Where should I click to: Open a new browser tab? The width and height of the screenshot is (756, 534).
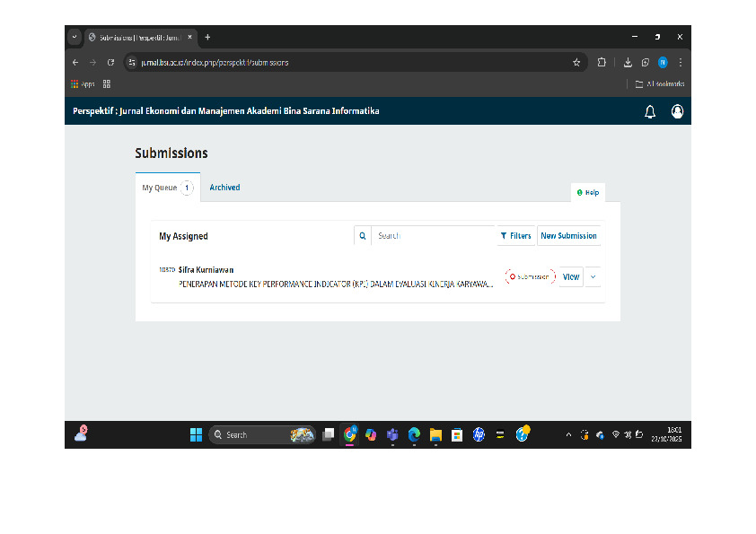click(x=207, y=37)
